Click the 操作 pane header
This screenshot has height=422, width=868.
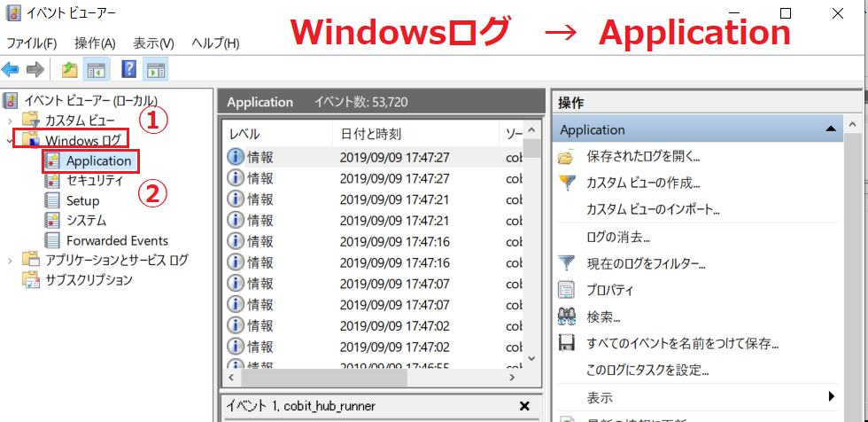click(707, 102)
